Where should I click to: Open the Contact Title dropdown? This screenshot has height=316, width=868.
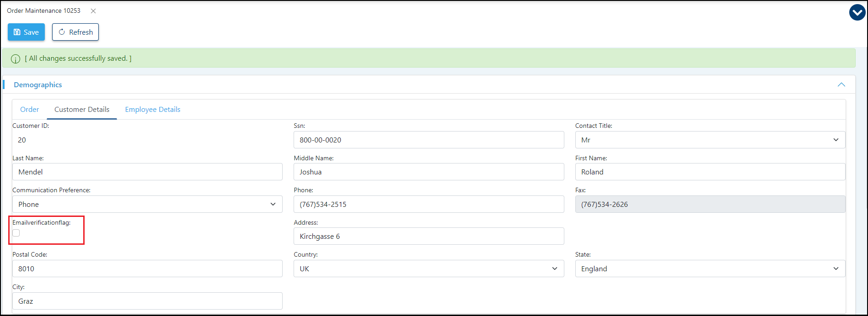(x=710, y=140)
